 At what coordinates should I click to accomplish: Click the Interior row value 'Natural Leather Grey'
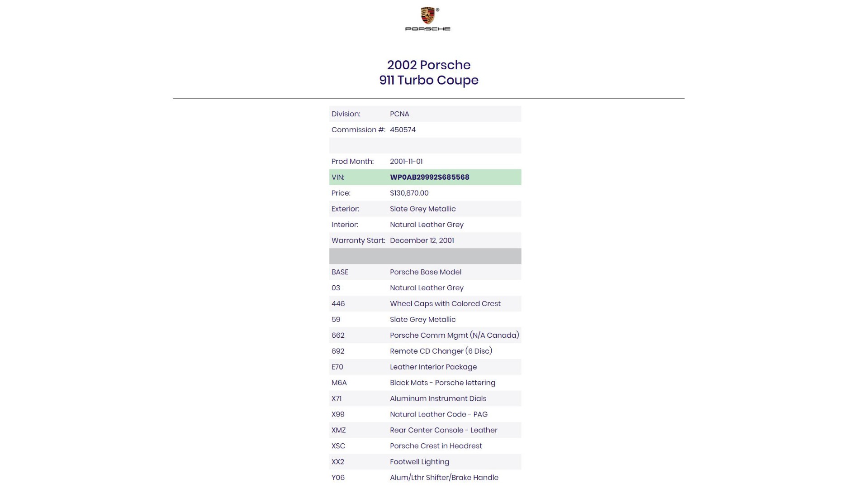(427, 225)
